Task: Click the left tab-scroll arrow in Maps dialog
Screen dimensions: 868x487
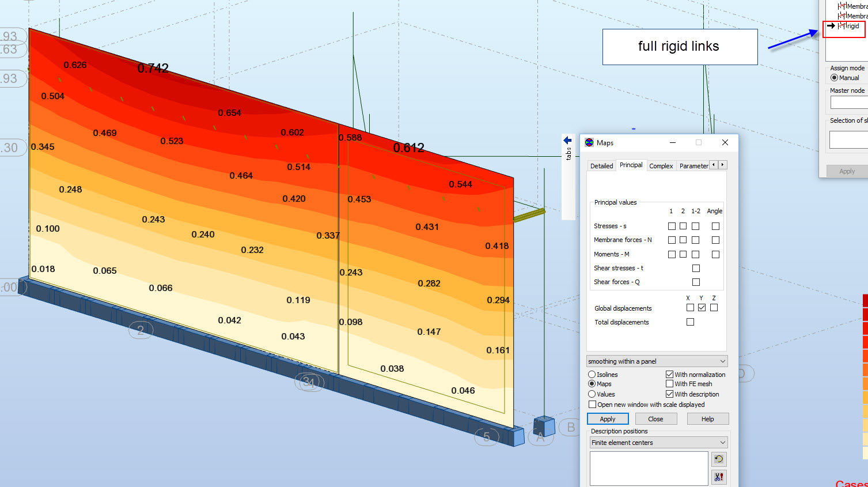Action: pyautogui.click(x=713, y=165)
